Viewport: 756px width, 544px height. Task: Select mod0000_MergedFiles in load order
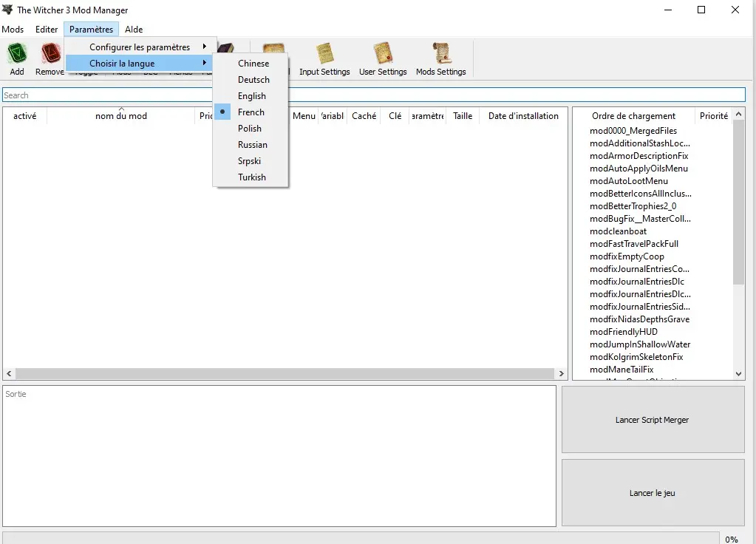pyautogui.click(x=633, y=131)
